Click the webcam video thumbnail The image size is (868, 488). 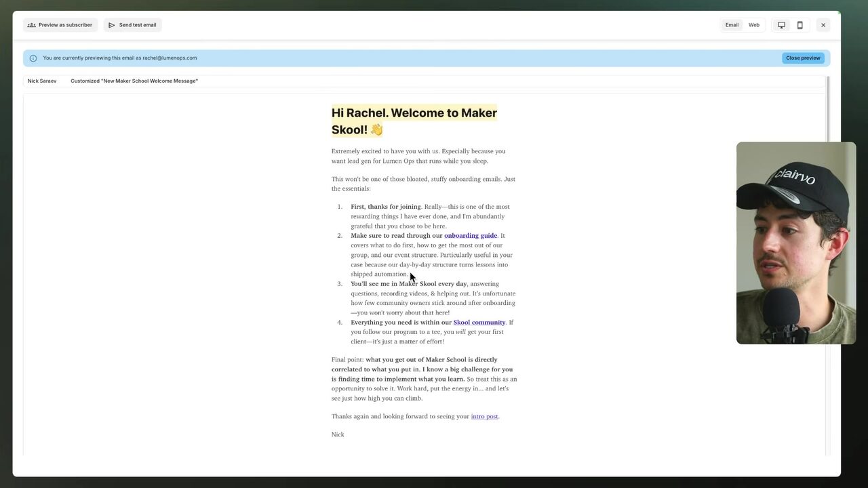(796, 243)
